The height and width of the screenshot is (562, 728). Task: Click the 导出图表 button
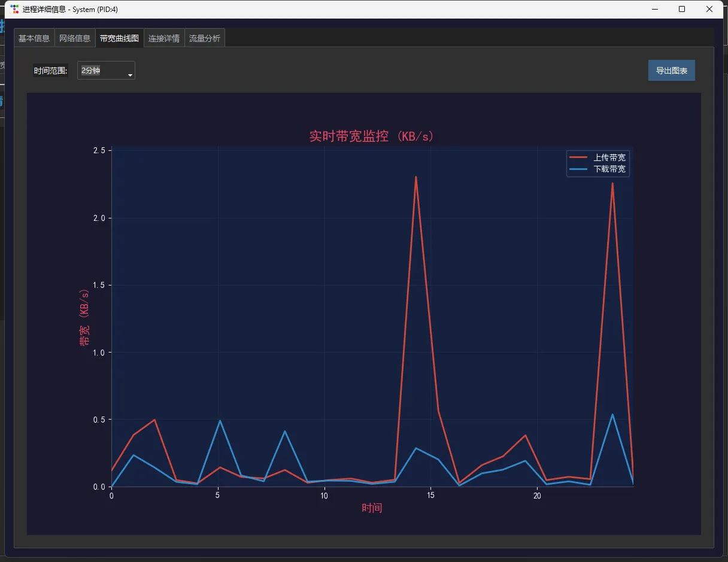coord(672,71)
